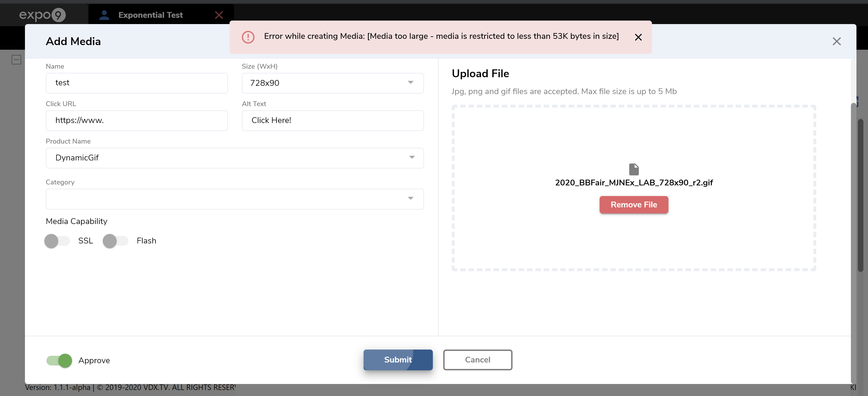Image resolution: width=868 pixels, height=396 pixels.
Task: Remove the uploaded gif file
Action: 634,204
